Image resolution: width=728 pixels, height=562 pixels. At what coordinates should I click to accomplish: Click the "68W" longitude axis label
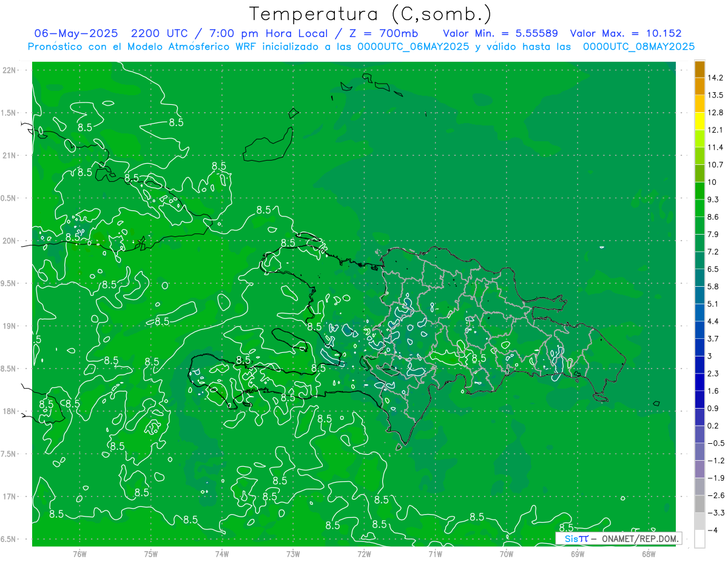click(x=649, y=554)
